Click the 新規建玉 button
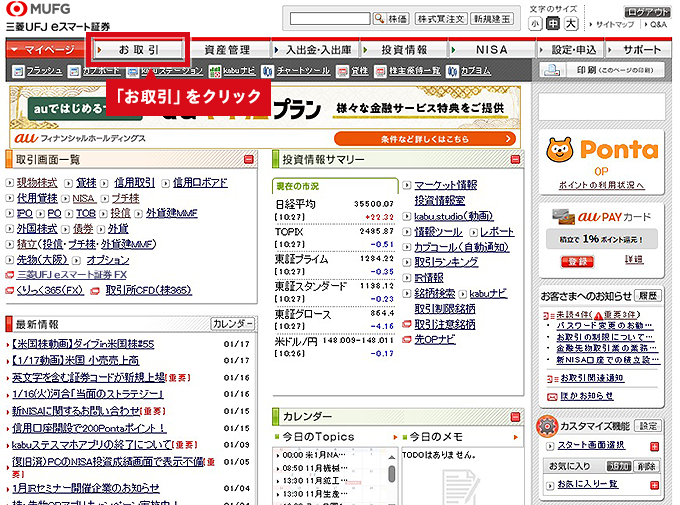680x505 pixels. tap(492, 19)
